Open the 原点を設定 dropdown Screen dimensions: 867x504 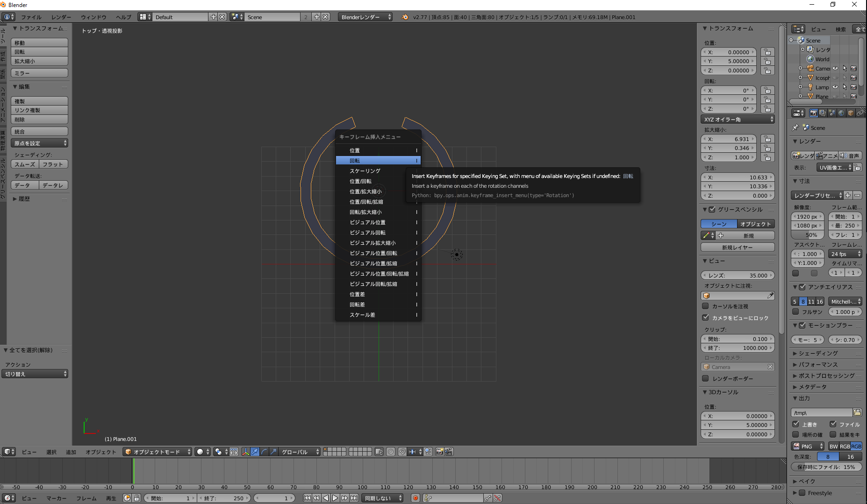[39, 143]
